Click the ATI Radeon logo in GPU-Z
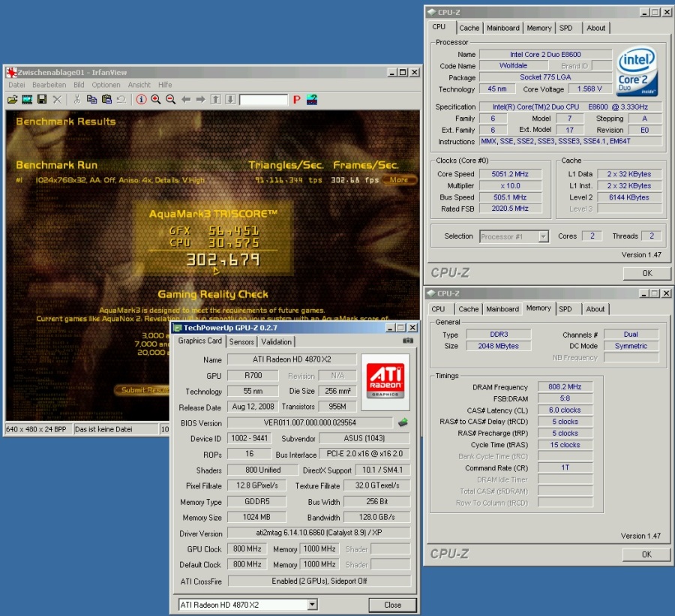Image resolution: width=675 pixels, height=616 pixels. (385, 382)
